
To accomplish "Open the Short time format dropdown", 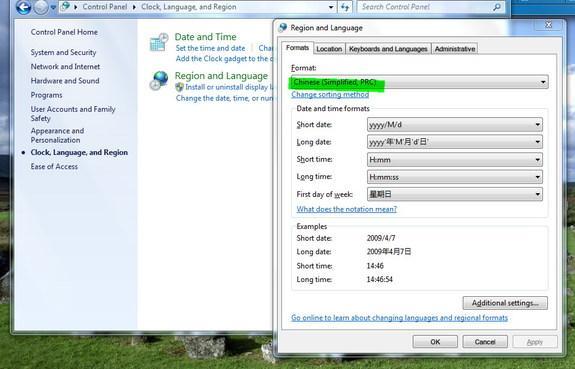I will point(455,160).
